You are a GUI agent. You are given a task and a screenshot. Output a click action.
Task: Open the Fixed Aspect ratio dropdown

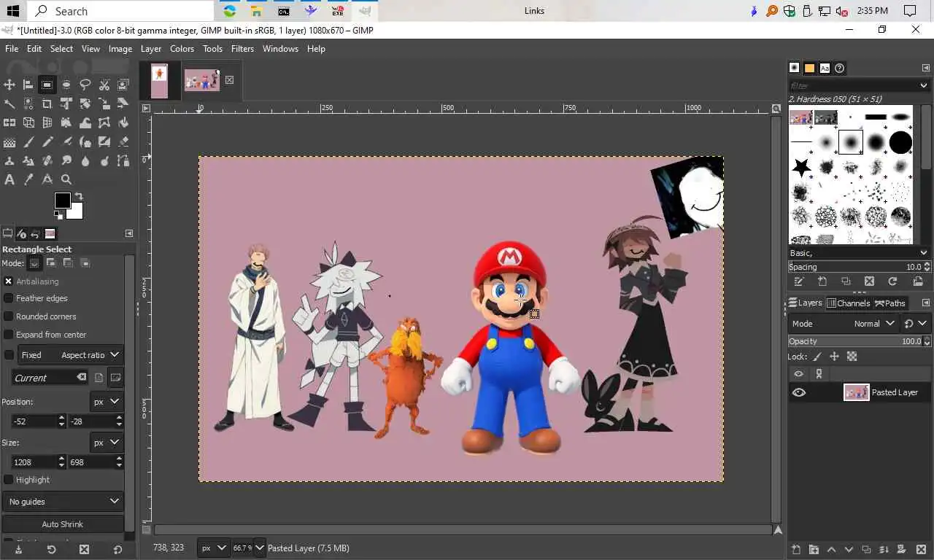[72, 355]
